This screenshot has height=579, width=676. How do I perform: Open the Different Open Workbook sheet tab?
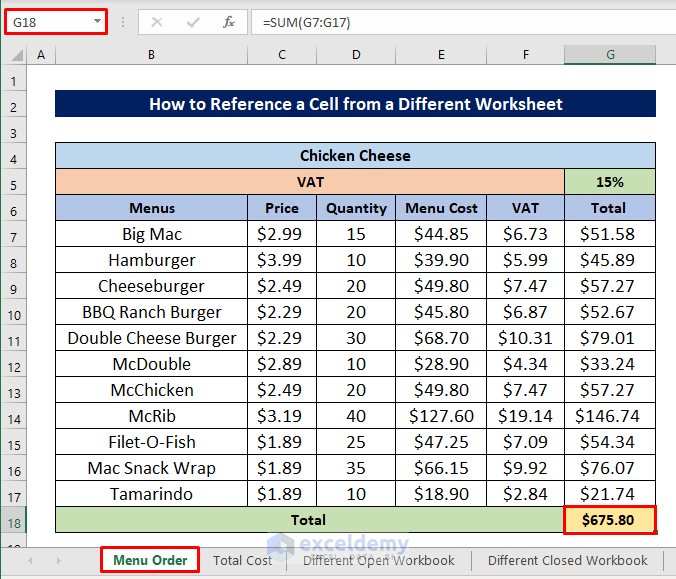coord(379,560)
